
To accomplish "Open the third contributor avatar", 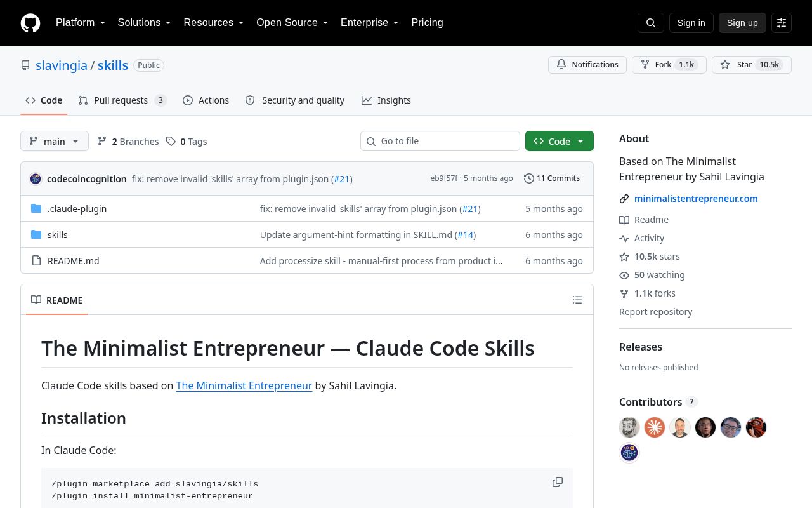I will coord(680,427).
